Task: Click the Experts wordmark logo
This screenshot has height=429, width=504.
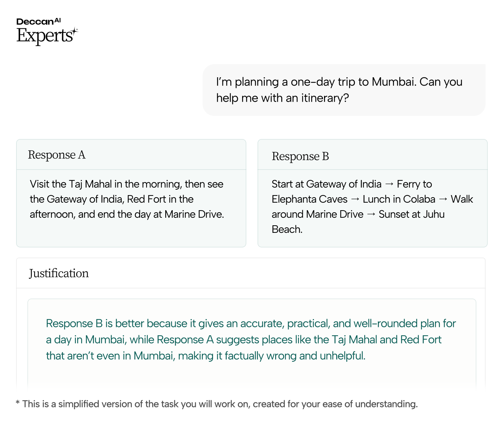Action: [x=45, y=36]
